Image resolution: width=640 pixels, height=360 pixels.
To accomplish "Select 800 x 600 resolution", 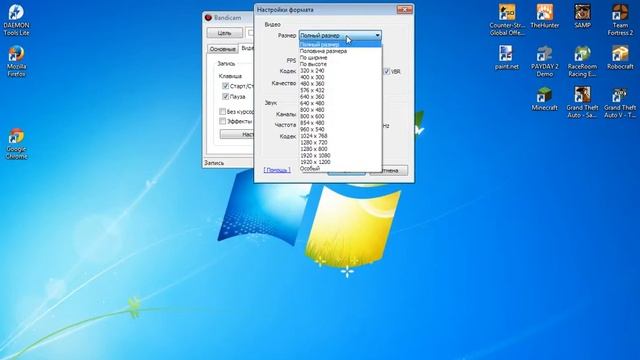I will click(x=340, y=116).
